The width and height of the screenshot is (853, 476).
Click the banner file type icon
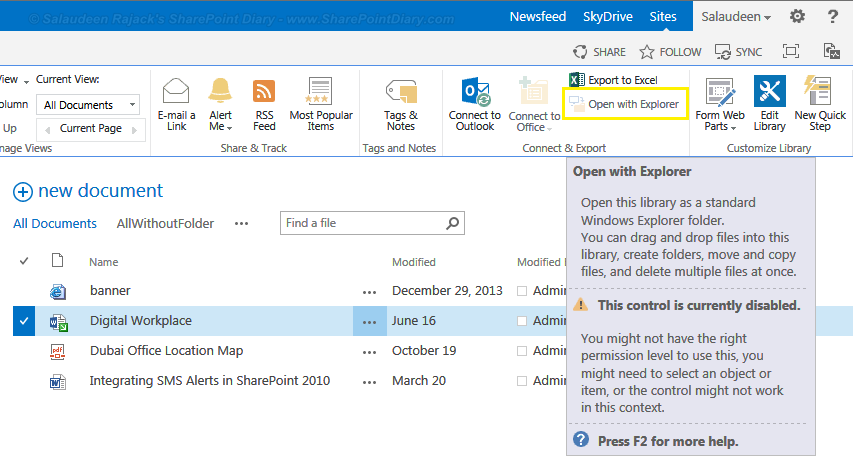click(58, 292)
